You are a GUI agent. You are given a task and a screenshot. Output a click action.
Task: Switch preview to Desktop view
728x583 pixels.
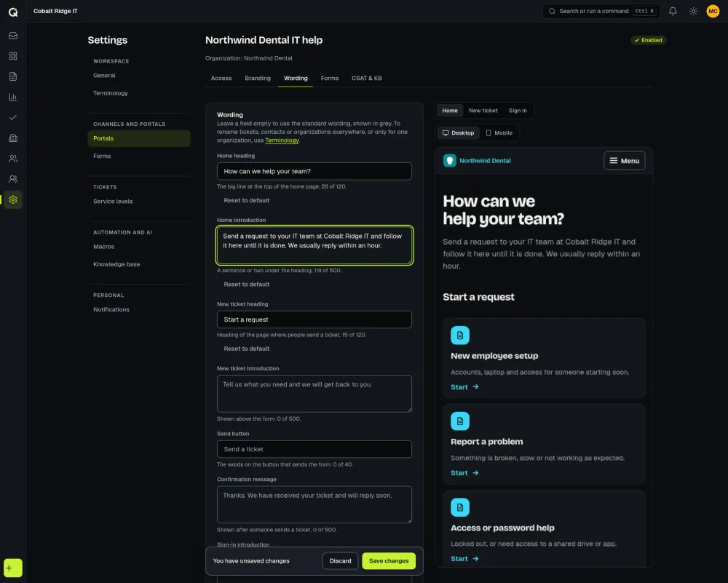point(458,132)
